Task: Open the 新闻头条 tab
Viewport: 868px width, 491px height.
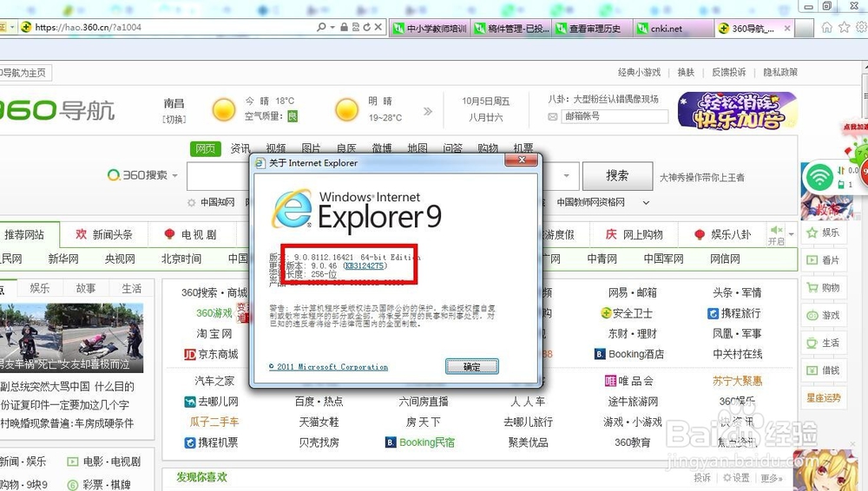Action: pos(104,235)
